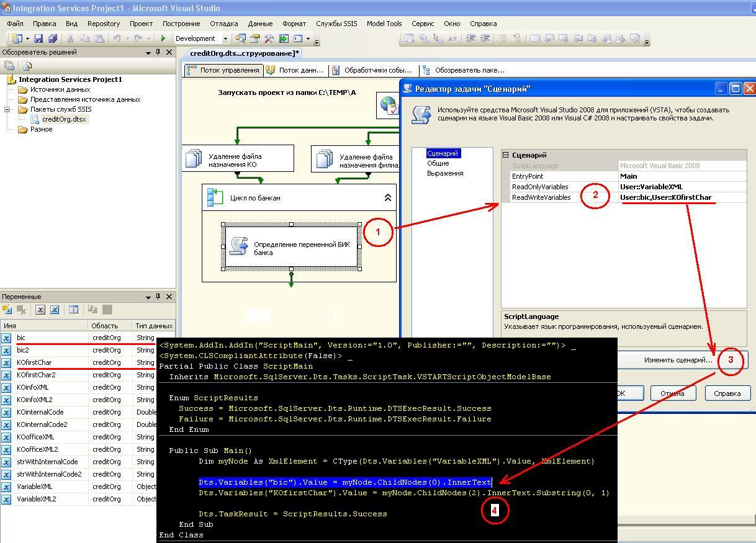Click the 'Удаление файла назначения КО' task icon

point(194,159)
